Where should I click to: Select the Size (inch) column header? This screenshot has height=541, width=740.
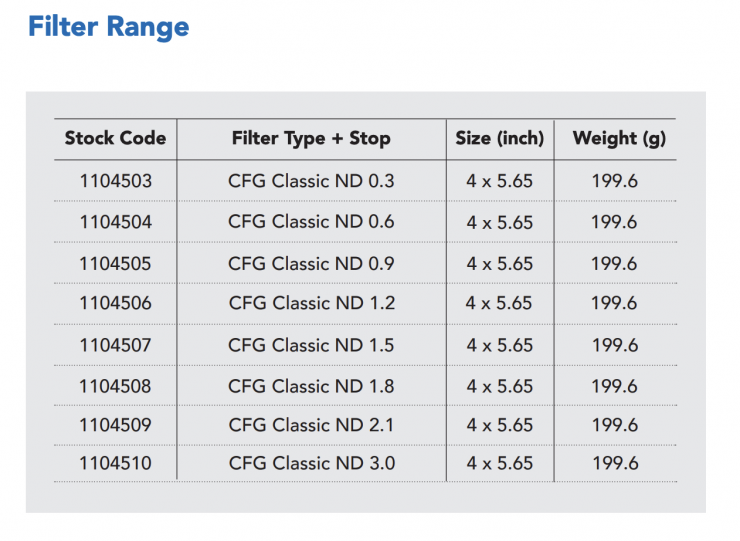(x=499, y=139)
